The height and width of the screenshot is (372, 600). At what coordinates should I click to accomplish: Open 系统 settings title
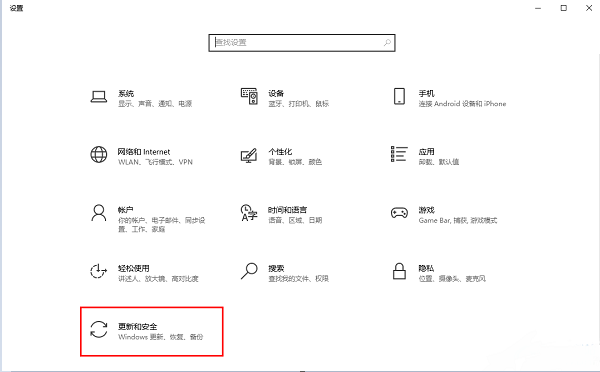click(x=126, y=93)
